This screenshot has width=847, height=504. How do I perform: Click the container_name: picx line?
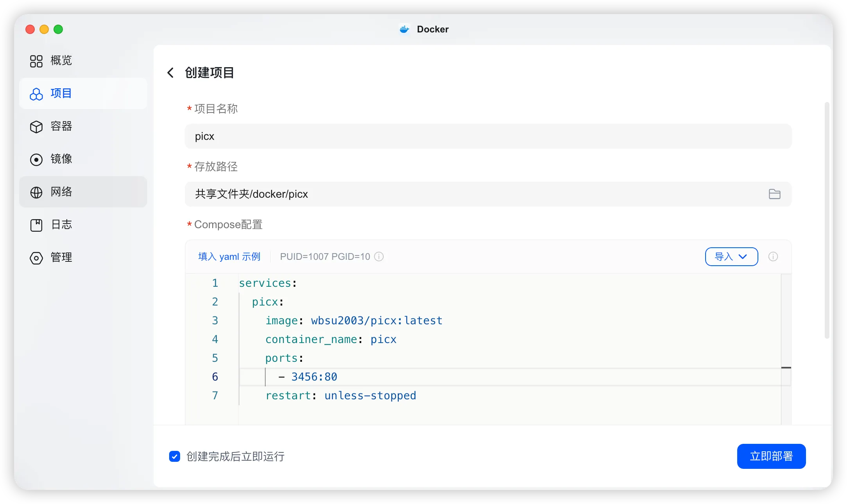point(331,340)
